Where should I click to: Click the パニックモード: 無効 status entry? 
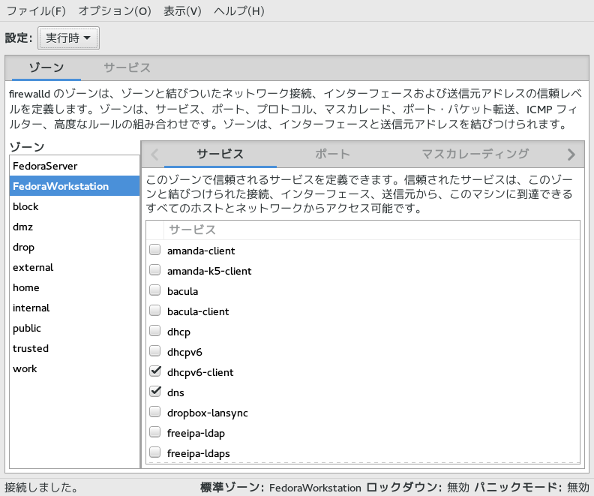[x=532, y=487]
